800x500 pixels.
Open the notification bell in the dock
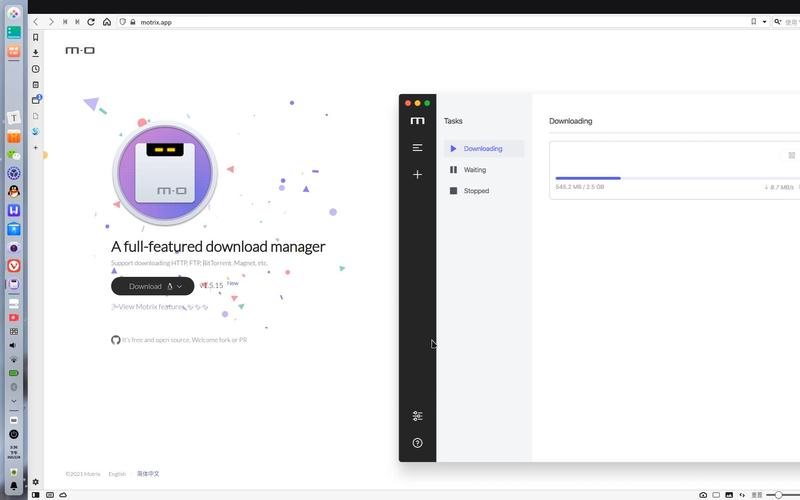point(14,486)
